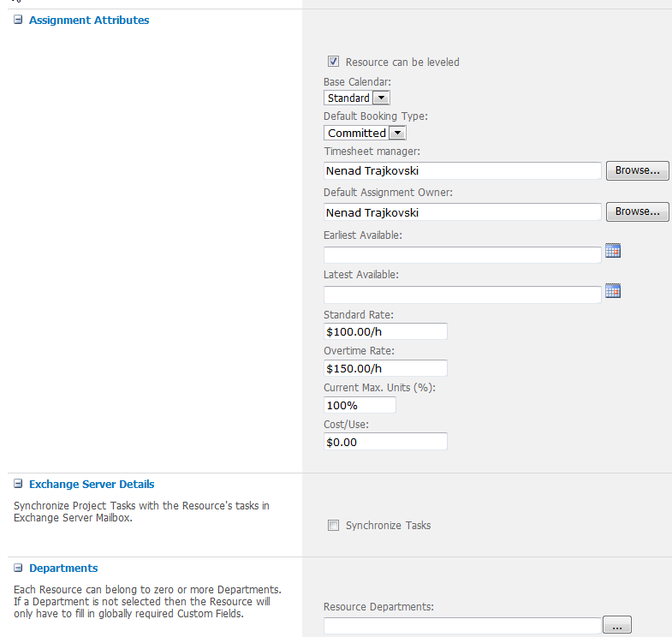Screen dimensions: 672x637
Task: Click the Cost/Use input field
Action: [x=385, y=442]
